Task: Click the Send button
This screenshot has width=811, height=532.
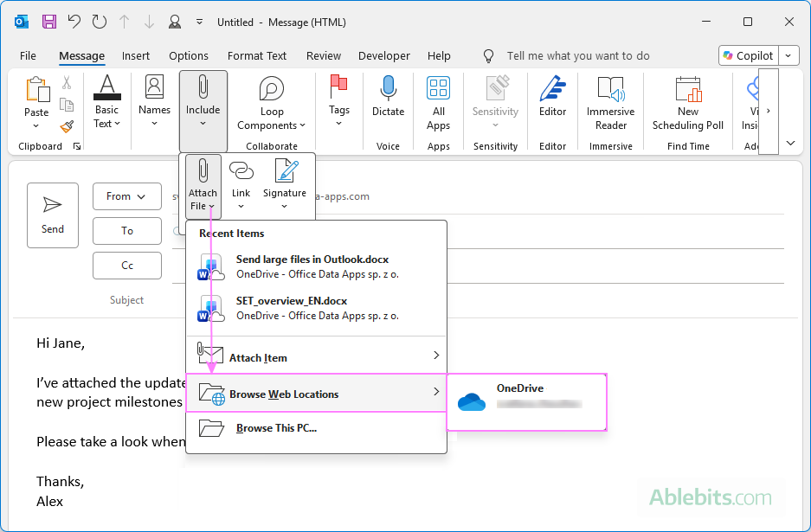Action: (x=53, y=215)
